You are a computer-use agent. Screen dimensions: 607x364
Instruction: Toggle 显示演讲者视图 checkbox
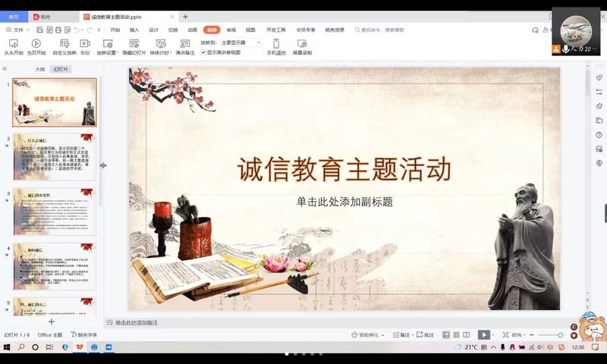pos(203,52)
